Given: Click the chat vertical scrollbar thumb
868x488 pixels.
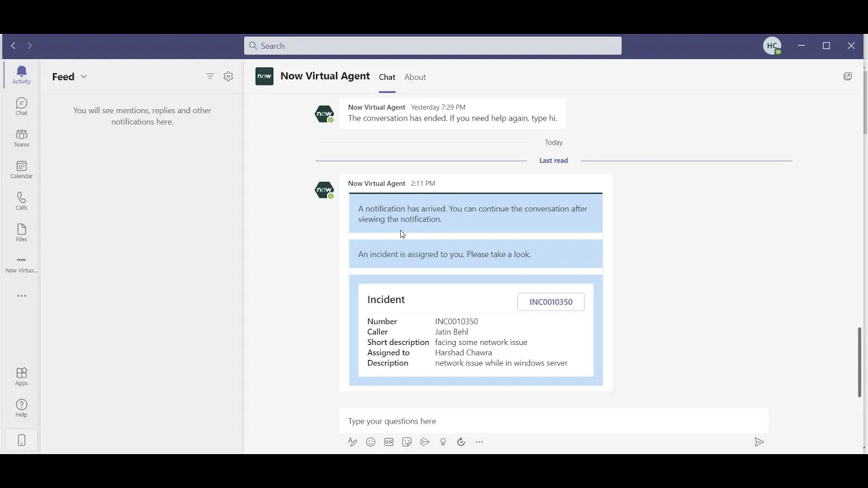Looking at the screenshot, I should click(860, 363).
